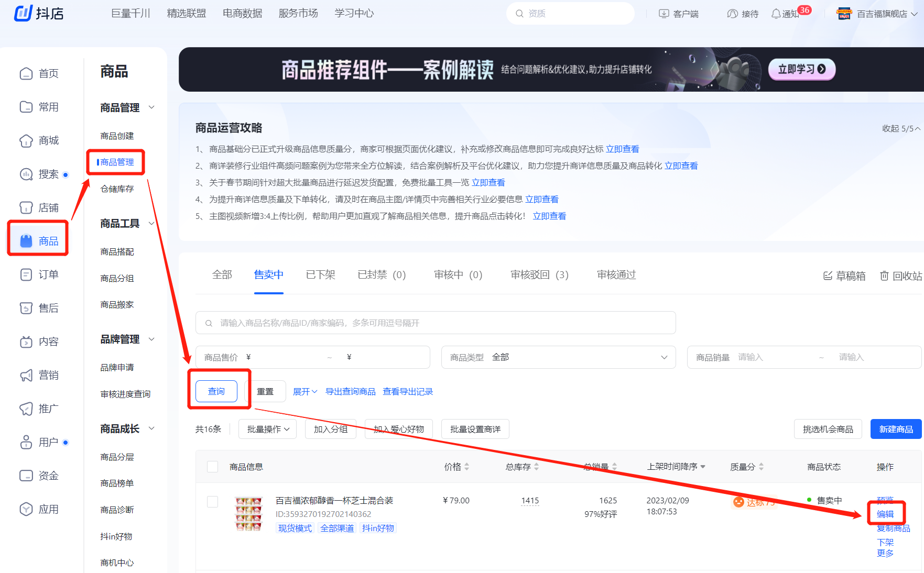Click the top 资质 search box
Image resolution: width=924 pixels, height=573 pixels.
570,13
